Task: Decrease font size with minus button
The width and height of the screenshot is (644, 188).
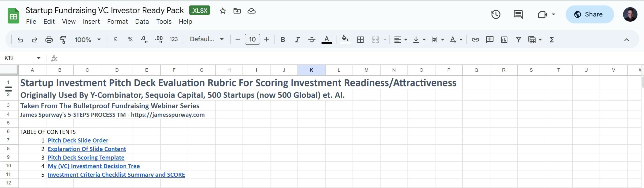Action: point(238,39)
